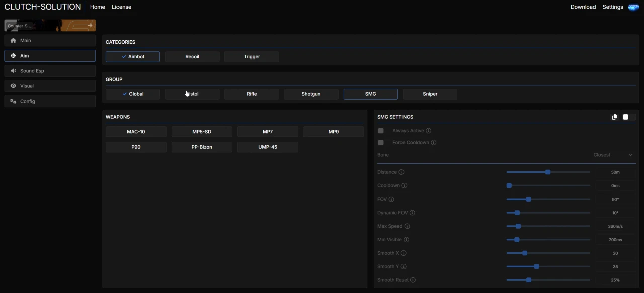The image size is (644, 293).
Task: Choose the MP5-SD weapon
Action: [x=202, y=132]
